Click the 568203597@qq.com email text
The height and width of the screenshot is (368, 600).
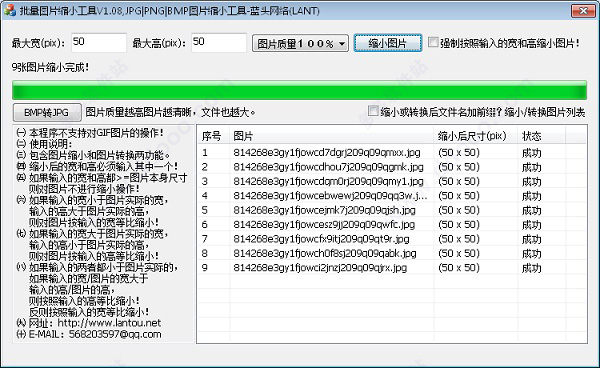(x=115, y=334)
